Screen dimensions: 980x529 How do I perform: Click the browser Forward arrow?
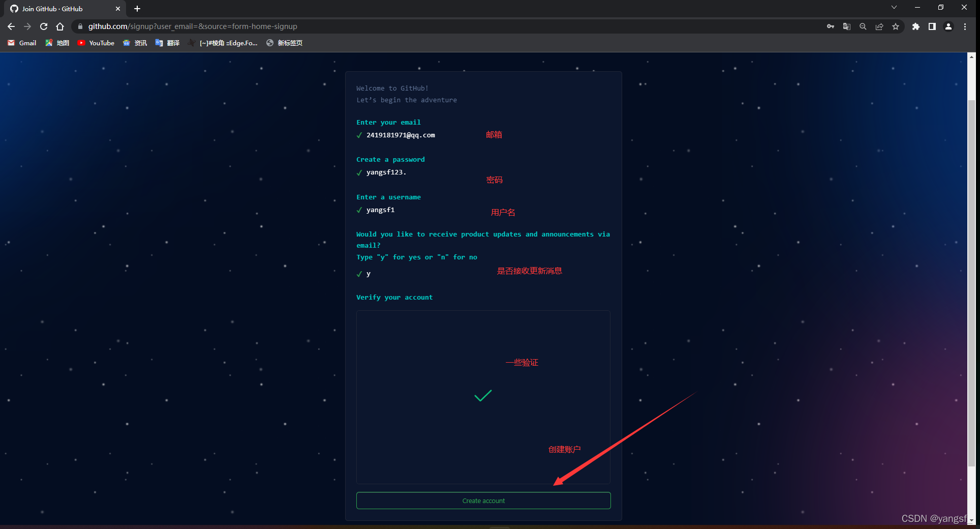pyautogui.click(x=27, y=26)
